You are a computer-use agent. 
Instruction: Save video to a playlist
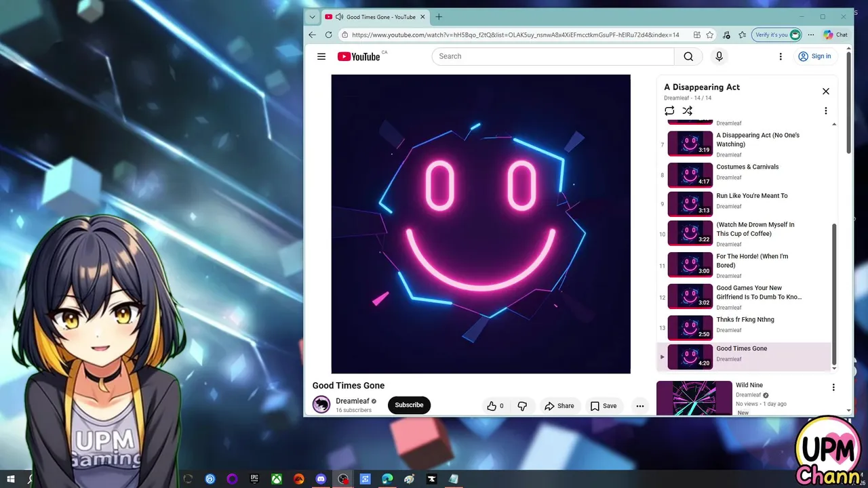click(604, 406)
